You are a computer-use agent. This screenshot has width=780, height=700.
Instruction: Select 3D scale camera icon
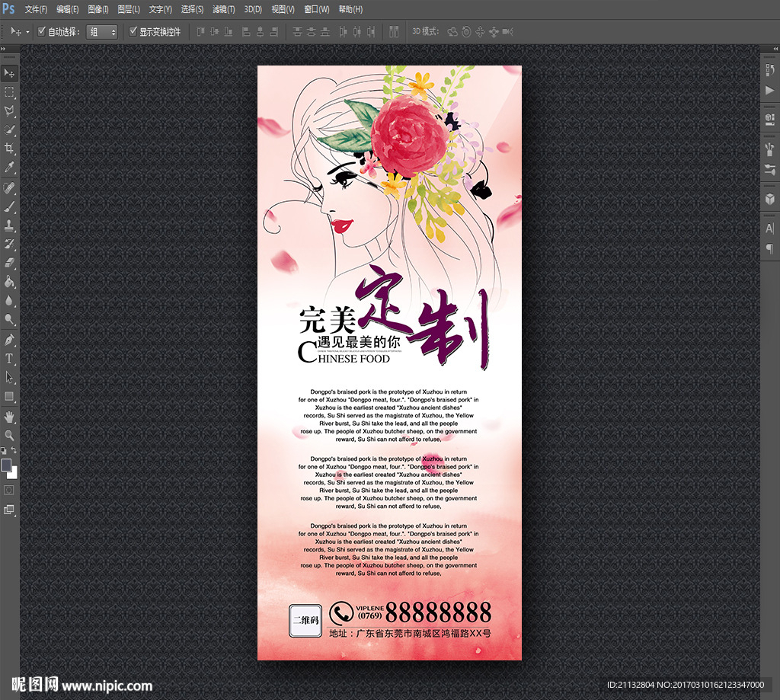coord(507,32)
